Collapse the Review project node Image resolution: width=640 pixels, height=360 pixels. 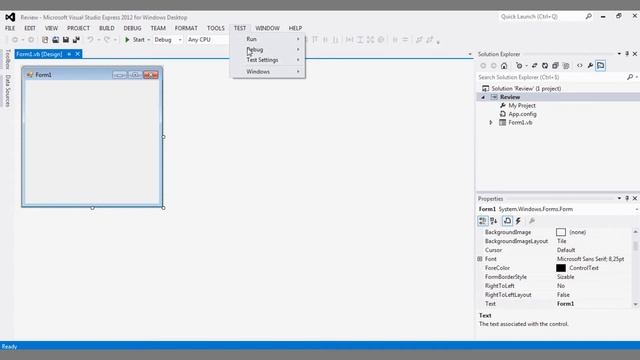[x=483, y=97]
